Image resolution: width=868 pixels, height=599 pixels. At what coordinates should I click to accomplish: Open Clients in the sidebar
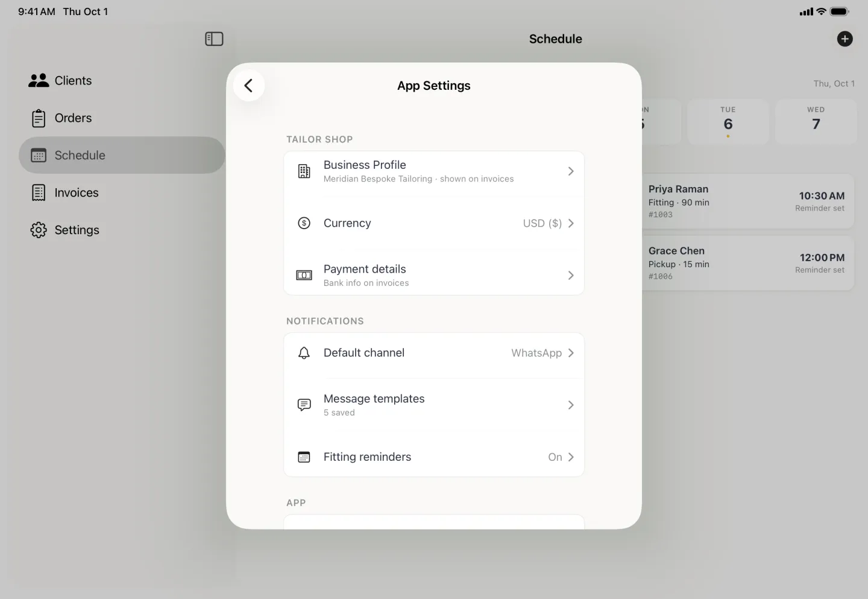[x=122, y=81]
